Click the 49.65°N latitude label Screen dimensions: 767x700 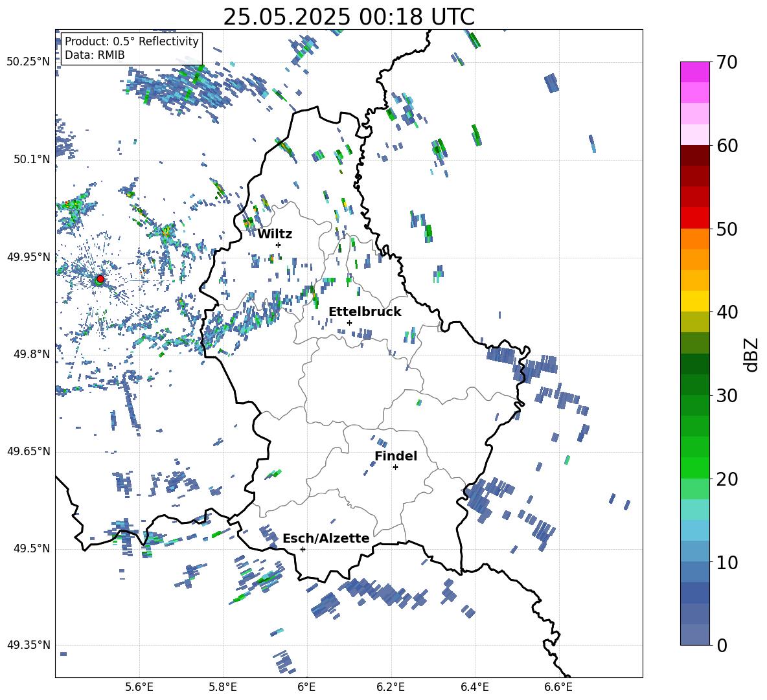[x=29, y=451]
